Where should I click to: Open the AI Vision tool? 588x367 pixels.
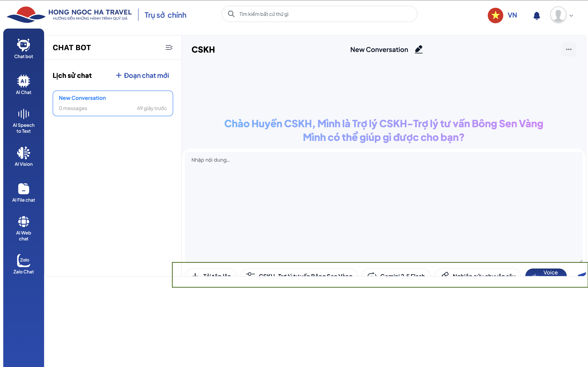pyautogui.click(x=23, y=157)
